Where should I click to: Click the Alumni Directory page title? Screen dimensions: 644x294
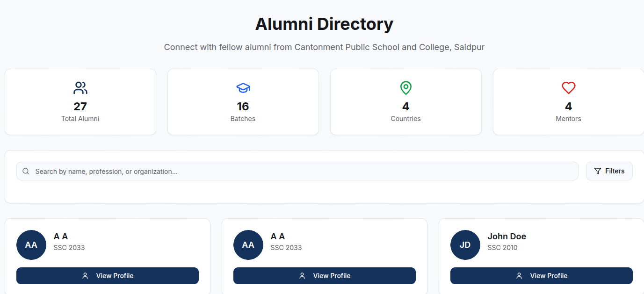tap(324, 24)
